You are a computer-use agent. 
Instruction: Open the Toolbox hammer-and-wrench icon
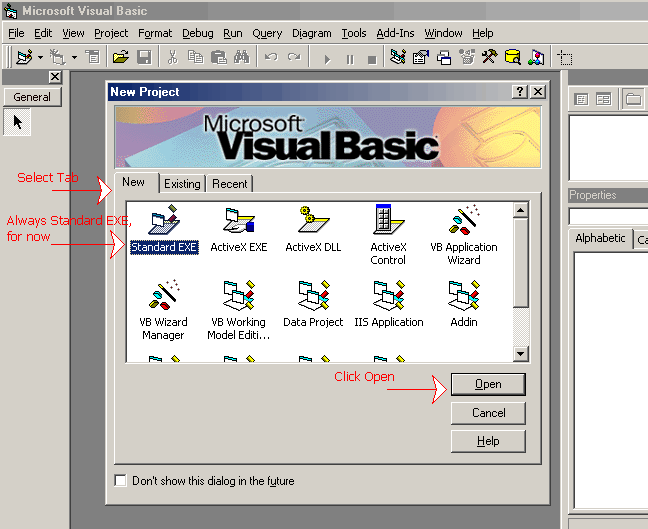(490, 57)
